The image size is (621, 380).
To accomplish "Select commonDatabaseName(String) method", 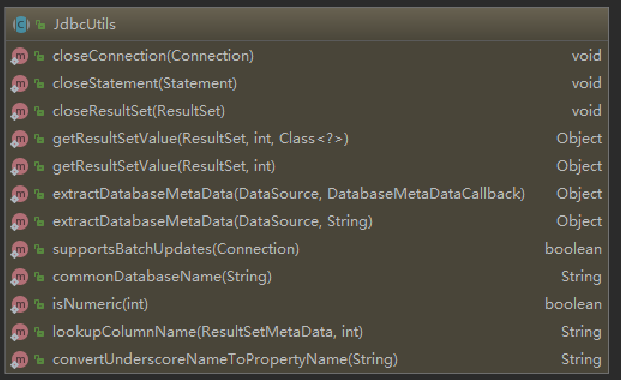I will 162,277.
